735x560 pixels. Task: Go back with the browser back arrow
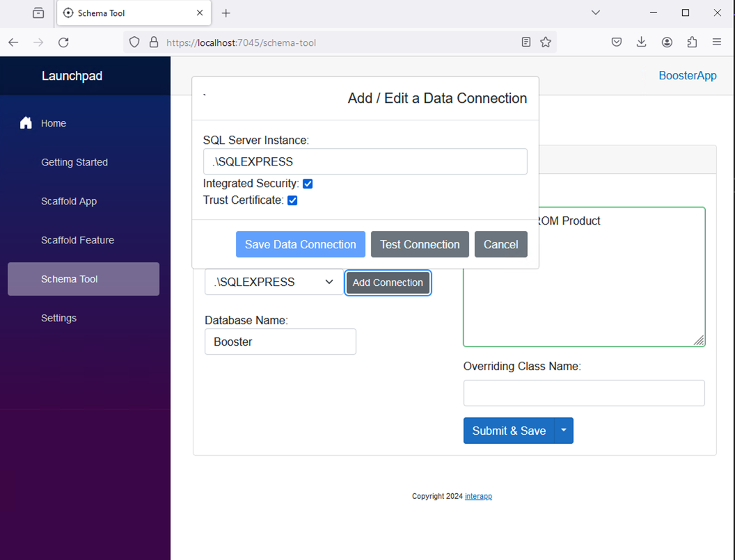click(13, 42)
